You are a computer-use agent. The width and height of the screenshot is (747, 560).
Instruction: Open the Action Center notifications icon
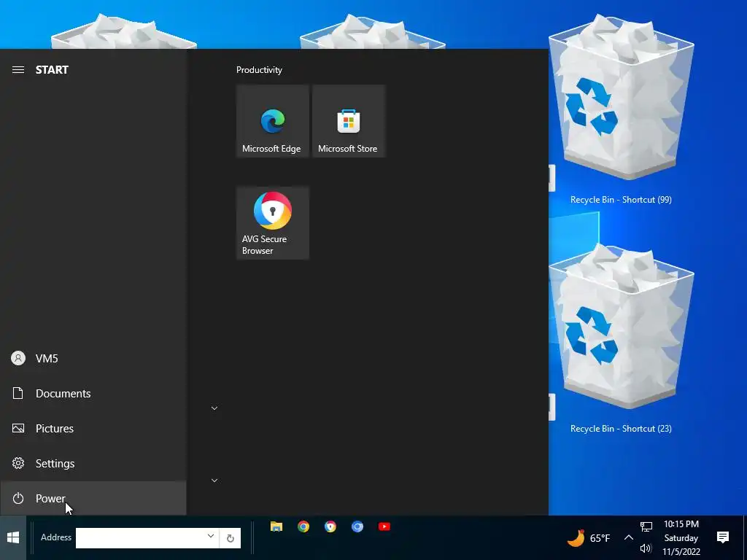point(723,537)
